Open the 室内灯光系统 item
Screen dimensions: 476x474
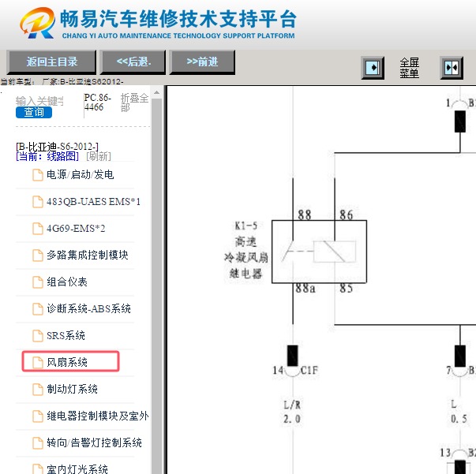tap(77, 468)
